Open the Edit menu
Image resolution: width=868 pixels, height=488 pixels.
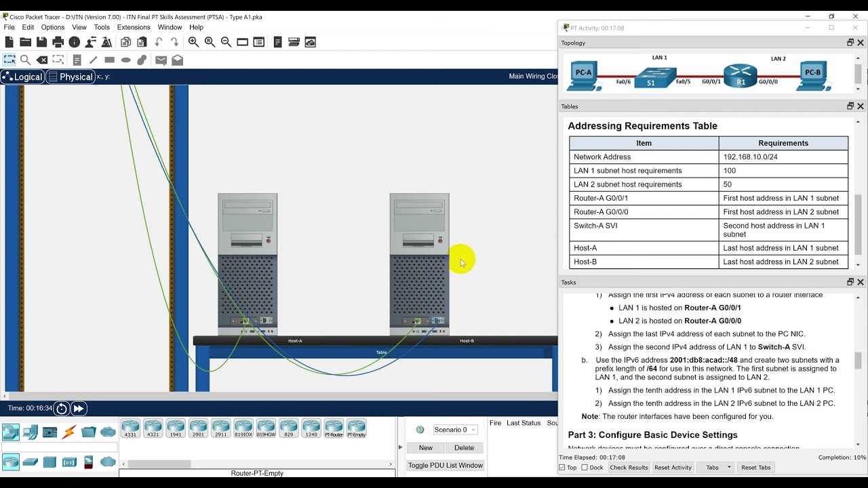point(28,27)
